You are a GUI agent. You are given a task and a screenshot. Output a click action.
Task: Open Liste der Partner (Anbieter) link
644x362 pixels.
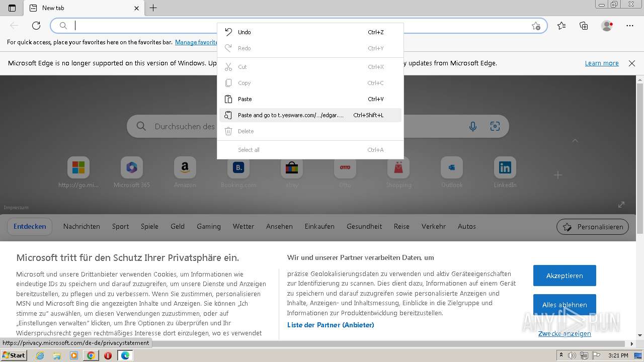(331, 325)
